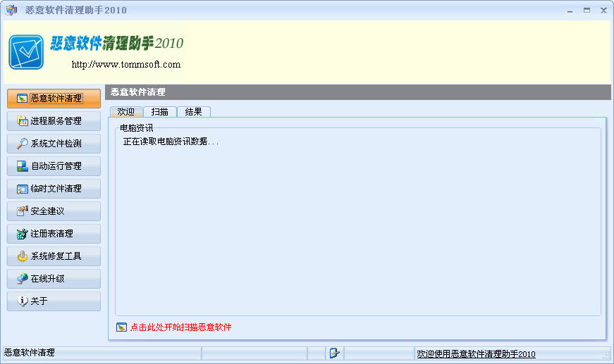This screenshot has width=614, height=364.
Task: Click status bar link 欢迎使用恶意软件清理助手2010
Action: (x=476, y=354)
